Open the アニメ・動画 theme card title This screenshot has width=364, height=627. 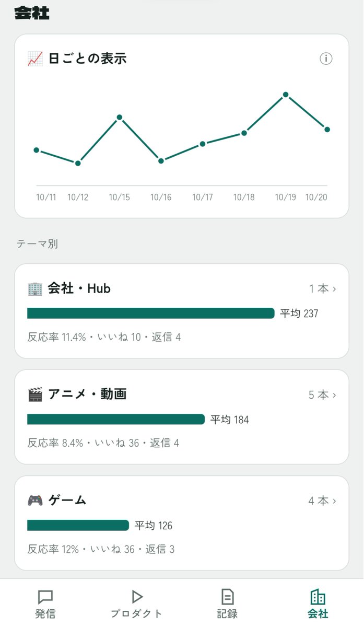click(x=87, y=394)
